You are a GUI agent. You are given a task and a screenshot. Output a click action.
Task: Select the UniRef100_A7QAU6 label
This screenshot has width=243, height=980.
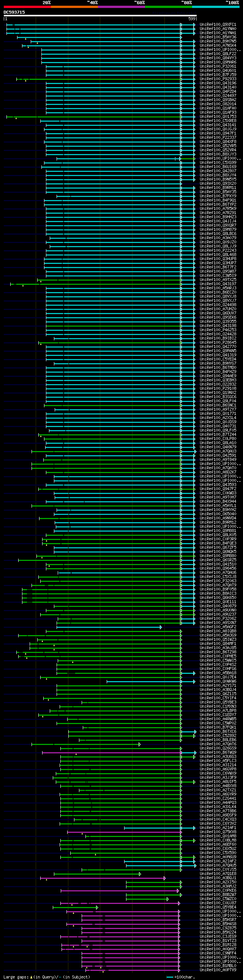(218, 573)
